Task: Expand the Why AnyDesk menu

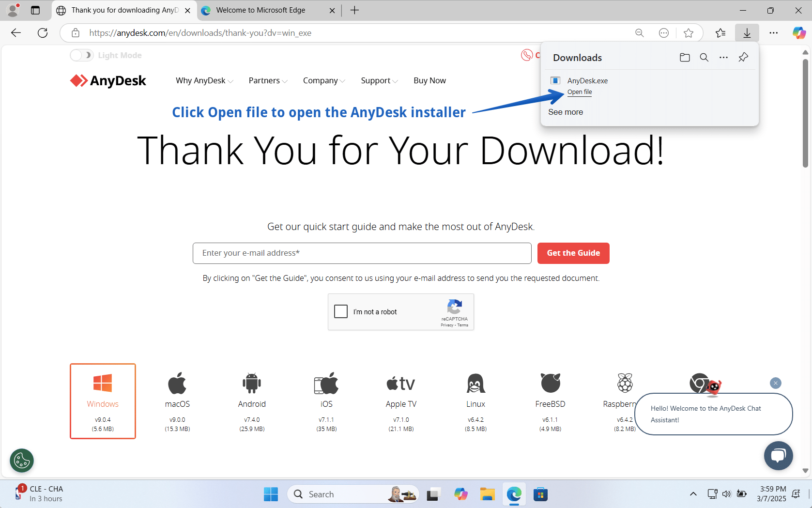Action: 204,80
